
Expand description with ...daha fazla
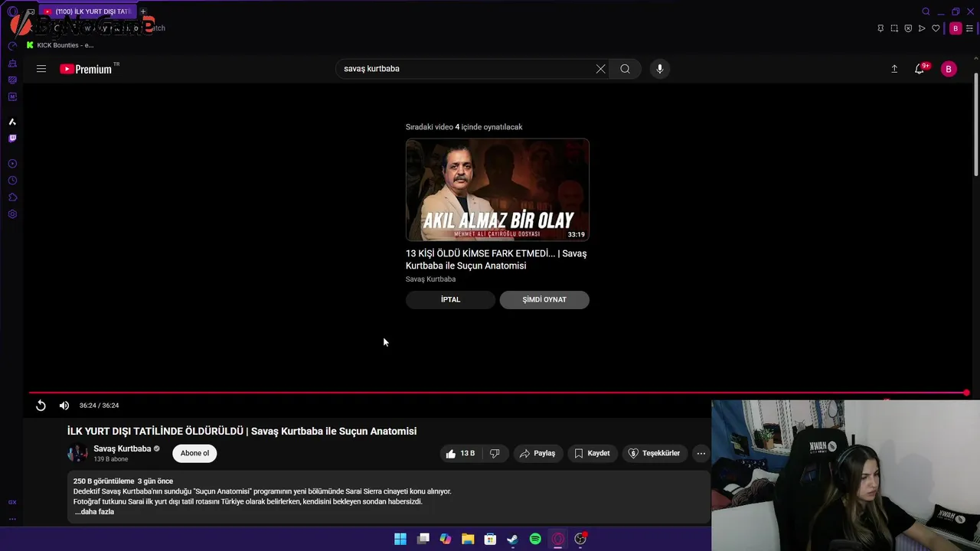pos(94,512)
